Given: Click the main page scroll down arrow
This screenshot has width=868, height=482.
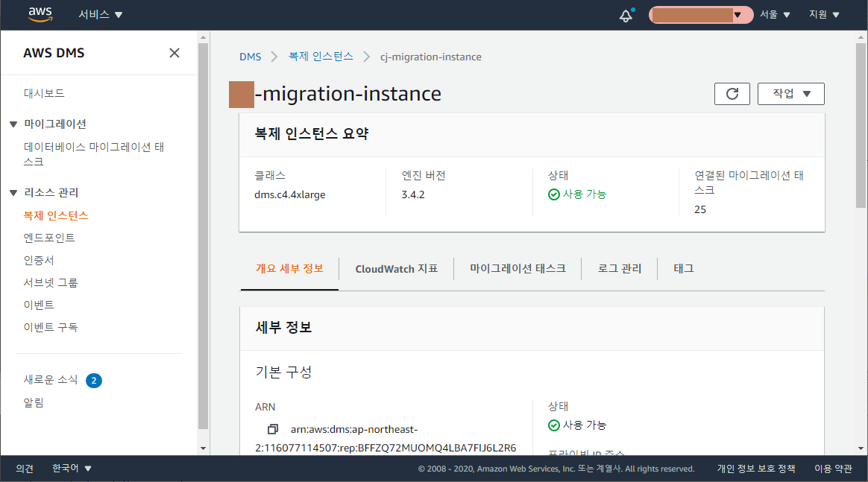Looking at the screenshot, I should 861,448.
